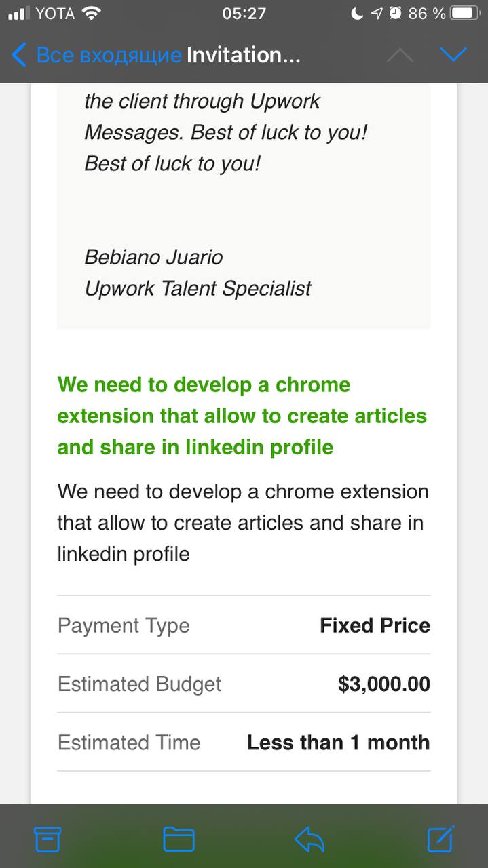Viewport: 488px width, 868px height.
Task: Tap the $3,000.00 Estimated Budget value
Action: pyautogui.click(x=384, y=684)
